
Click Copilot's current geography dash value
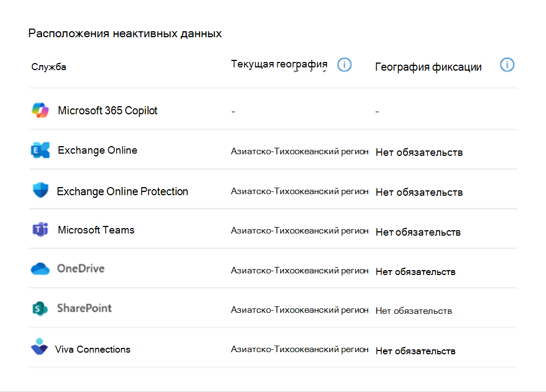[x=233, y=112]
